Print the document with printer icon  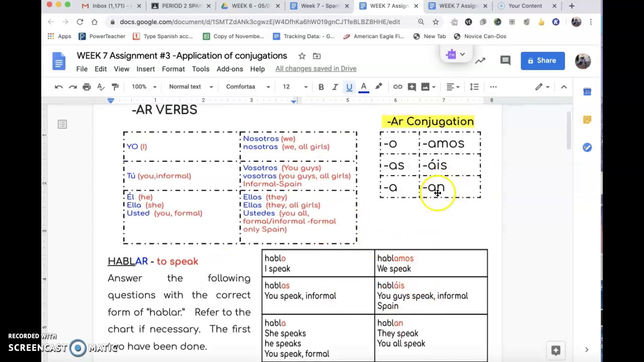pyautogui.click(x=87, y=87)
